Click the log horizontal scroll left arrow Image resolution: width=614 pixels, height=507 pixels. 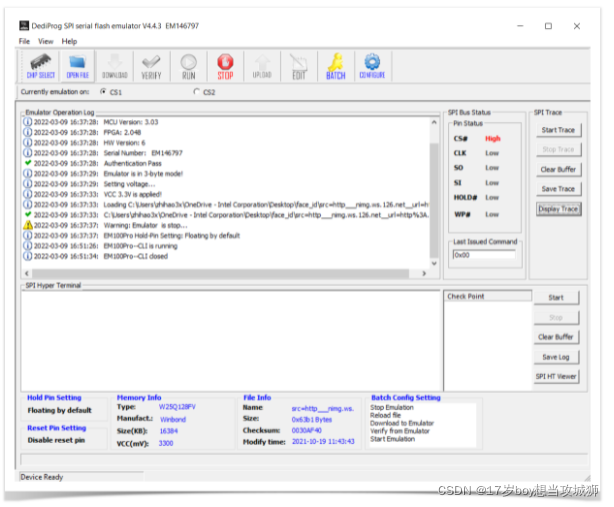27,273
